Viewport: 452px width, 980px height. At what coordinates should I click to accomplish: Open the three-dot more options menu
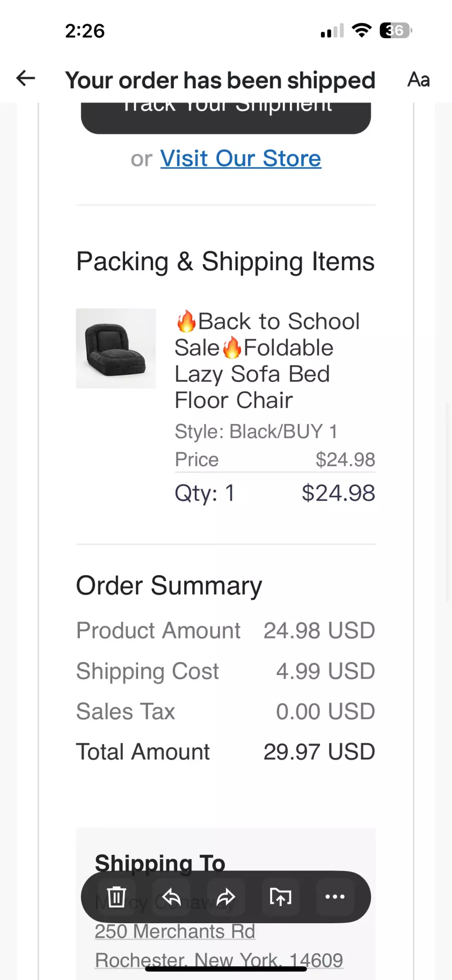tap(335, 897)
